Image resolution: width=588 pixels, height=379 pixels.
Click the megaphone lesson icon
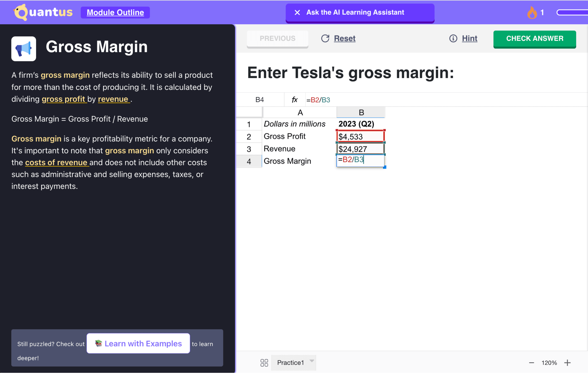pos(24,49)
